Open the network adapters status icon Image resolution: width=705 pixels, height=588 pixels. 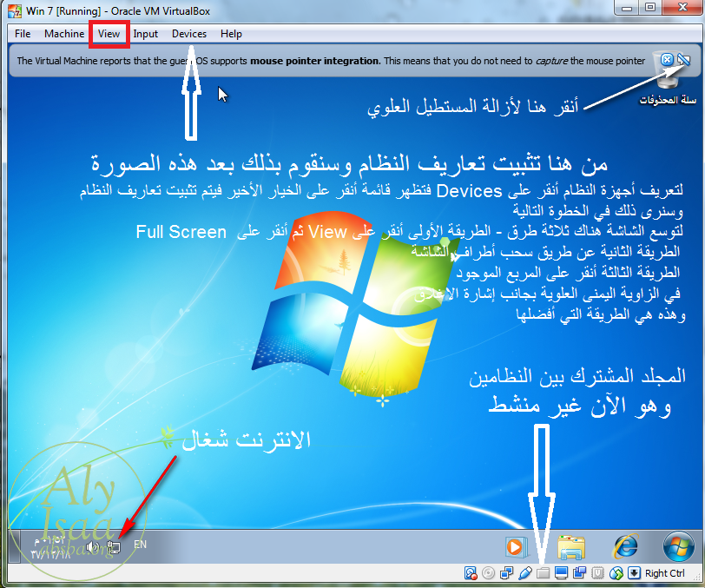507,573
